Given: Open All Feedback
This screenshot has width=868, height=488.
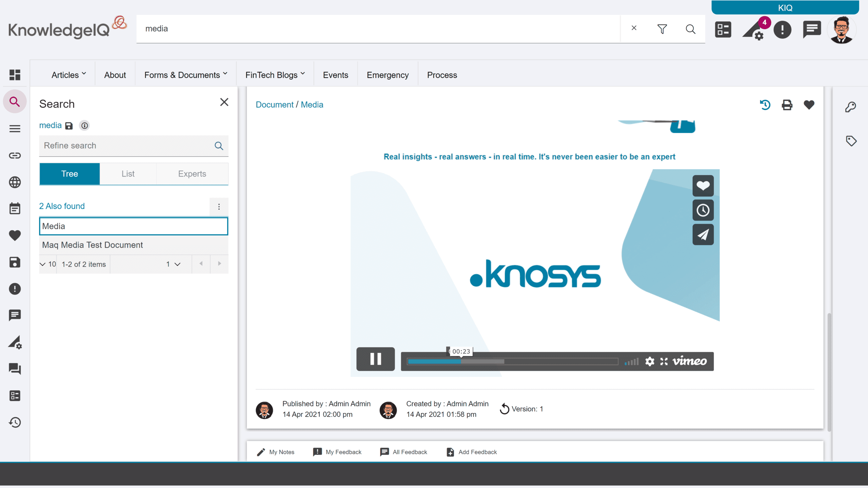Looking at the screenshot, I should click(403, 452).
